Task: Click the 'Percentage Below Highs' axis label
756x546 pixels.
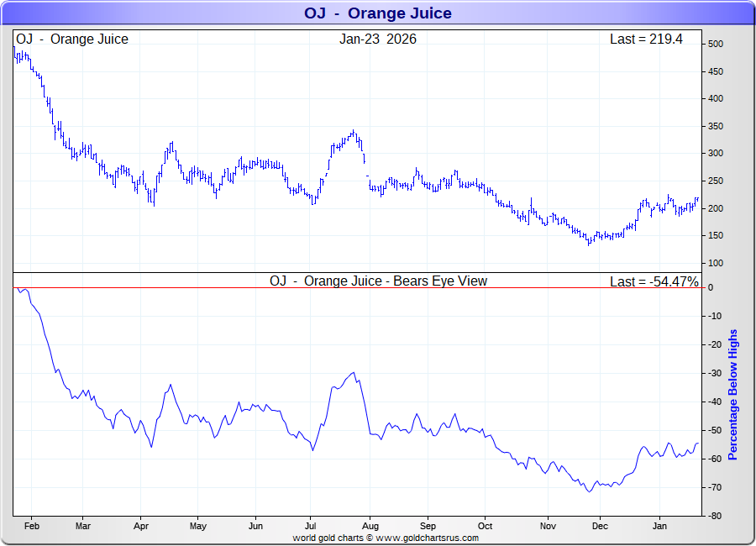Action: [732, 395]
